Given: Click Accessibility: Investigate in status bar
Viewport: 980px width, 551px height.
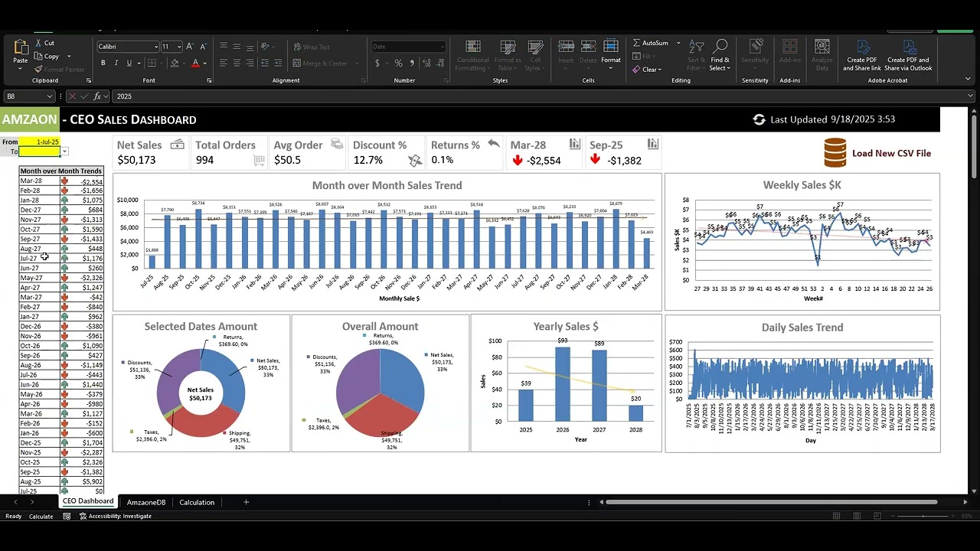Looking at the screenshot, I should coord(115,517).
